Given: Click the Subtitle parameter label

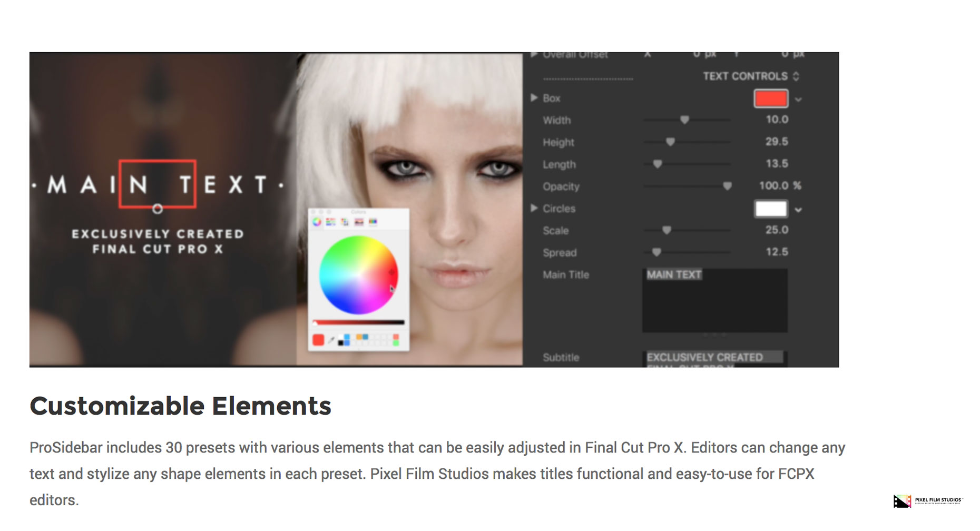Looking at the screenshot, I should [561, 358].
